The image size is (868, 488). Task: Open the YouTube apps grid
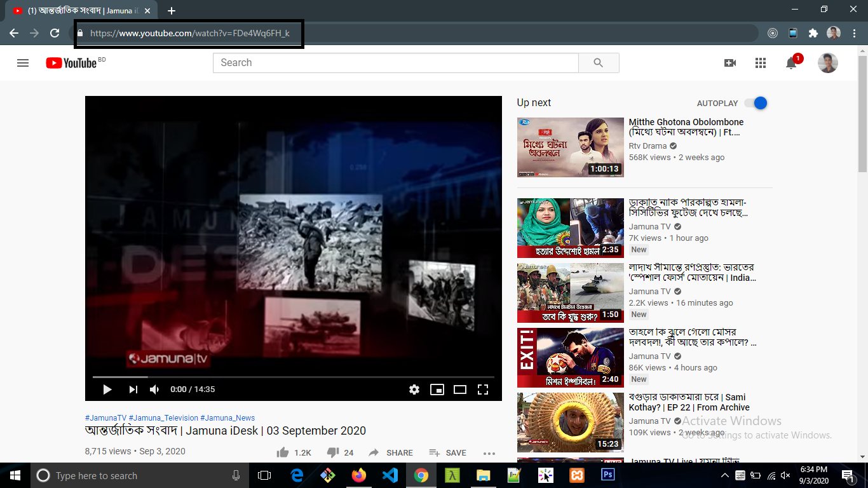point(761,63)
